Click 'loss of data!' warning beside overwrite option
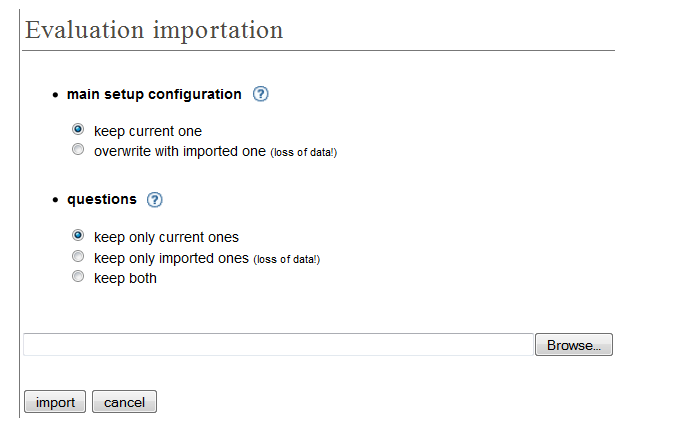The height and width of the screenshot is (431, 678). coord(304,153)
